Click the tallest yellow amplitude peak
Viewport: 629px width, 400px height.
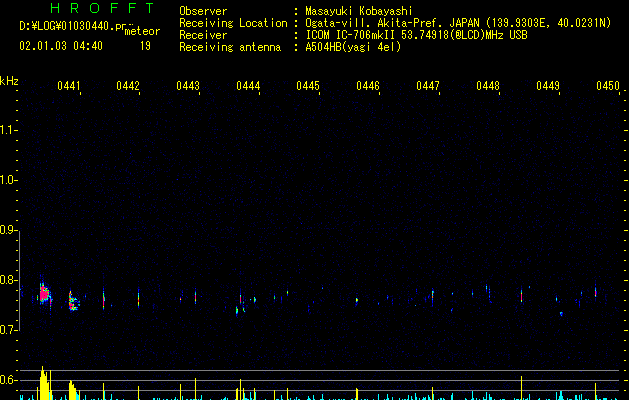tap(43, 383)
